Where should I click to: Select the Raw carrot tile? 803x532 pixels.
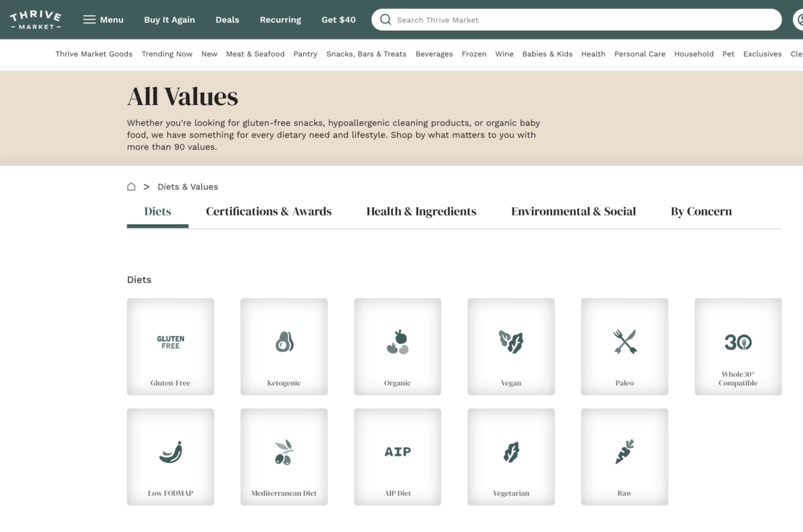tap(624, 457)
